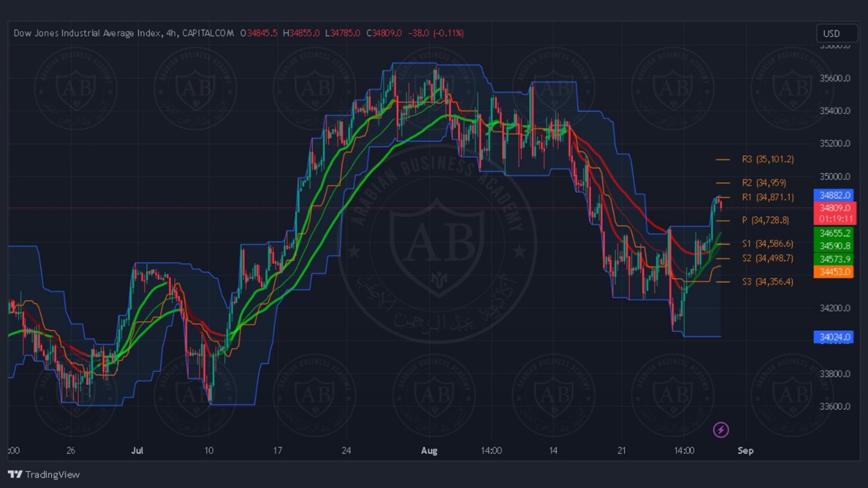Click the 35200.0 price axis label
This screenshot has width=868, height=488.
pyautogui.click(x=835, y=143)
